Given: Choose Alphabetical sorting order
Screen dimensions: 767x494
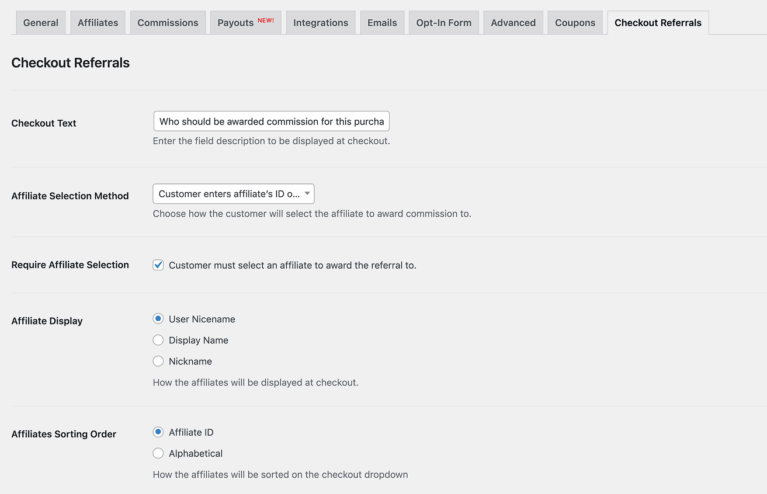Looking at the screenshot, I should 158,453.
